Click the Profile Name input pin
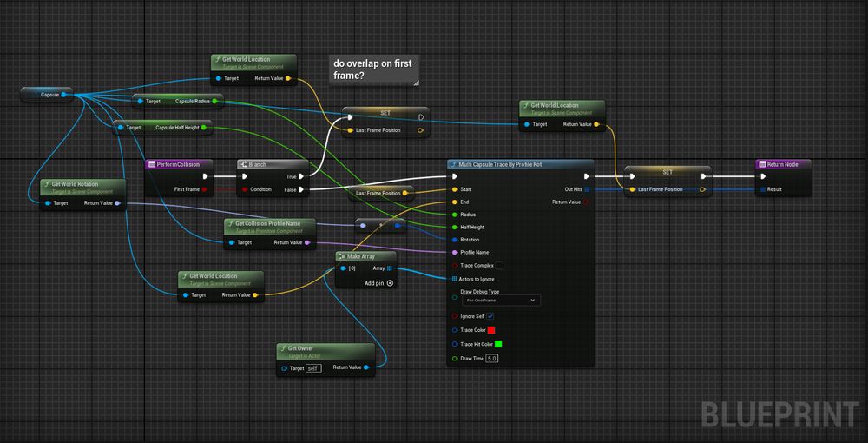 pos(455,253)
